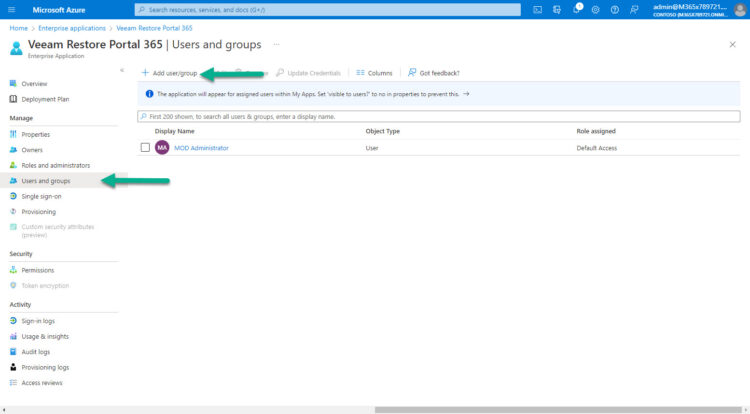
Task: Open the Columns chooser
Action: [x=374, y=73]
